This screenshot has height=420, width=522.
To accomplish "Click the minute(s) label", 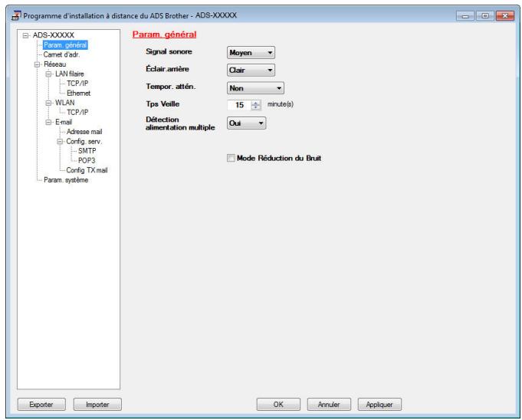I will 281,104.
